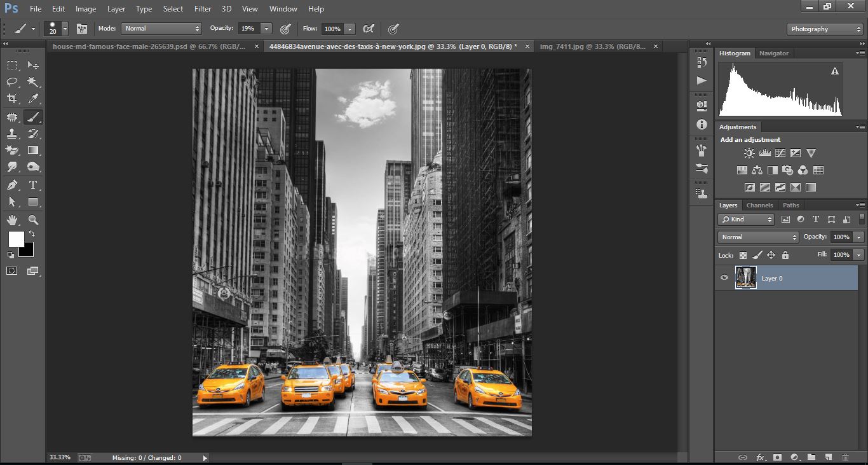Select the Clone Stamp tool
This screenshot has width=868, height=465.
point(13,134)
